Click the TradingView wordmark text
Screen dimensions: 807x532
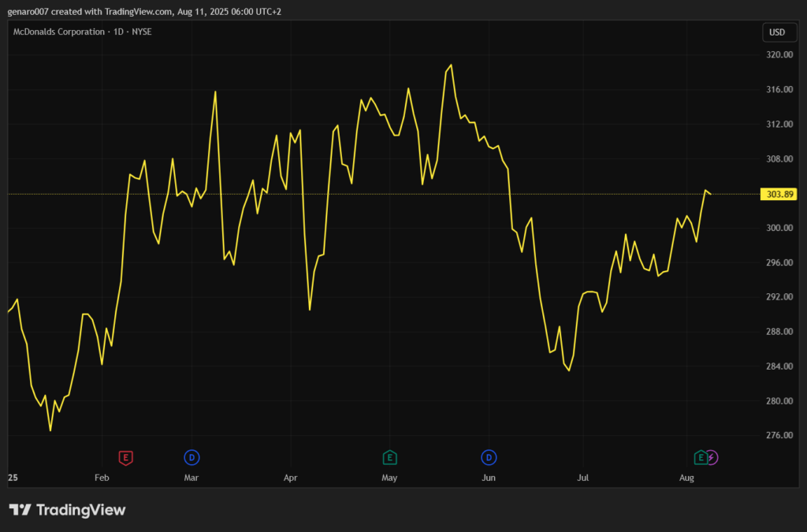(x=80, y=510)
